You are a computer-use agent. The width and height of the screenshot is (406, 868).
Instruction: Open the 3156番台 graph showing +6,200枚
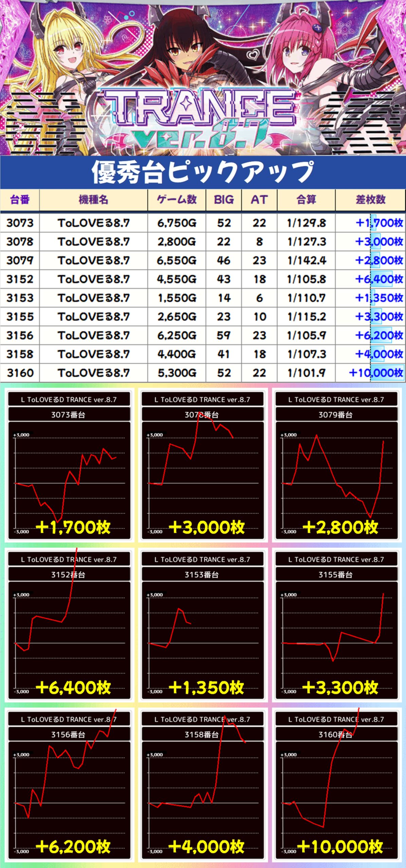pyautogui.click(x=69, y=793)
